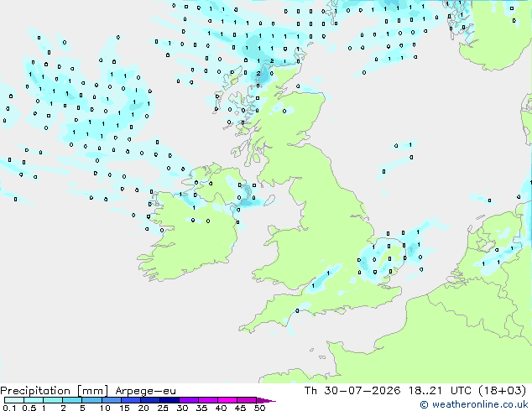Click the legend label '35'

point(201,408)
